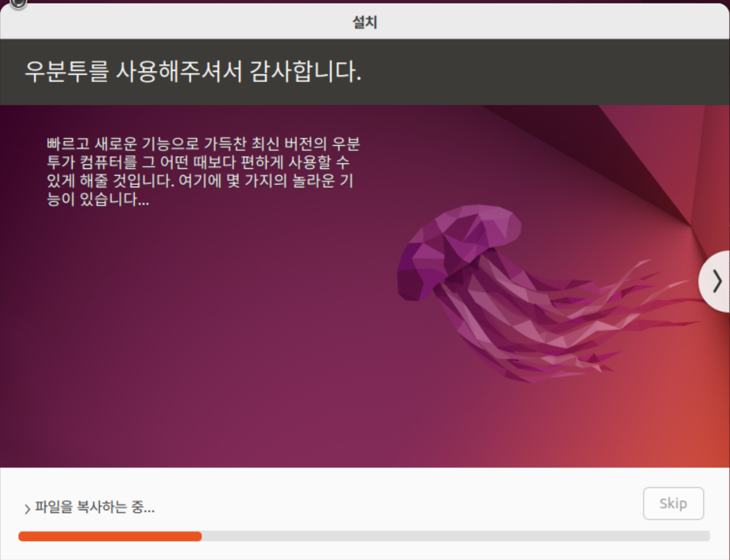Click the 파일을 복사하는 중... status text

pyautogui.click(x=95, y=507)
